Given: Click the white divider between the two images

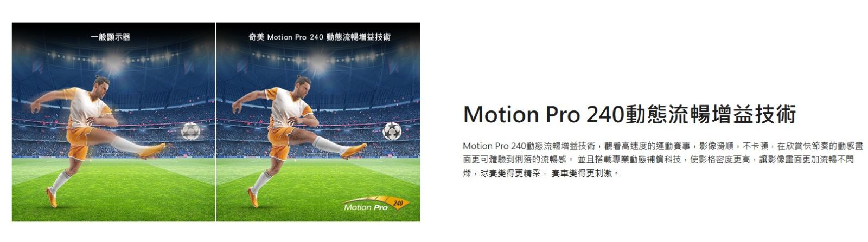Looking at the screenshot, I should click(x=216, y=122).
